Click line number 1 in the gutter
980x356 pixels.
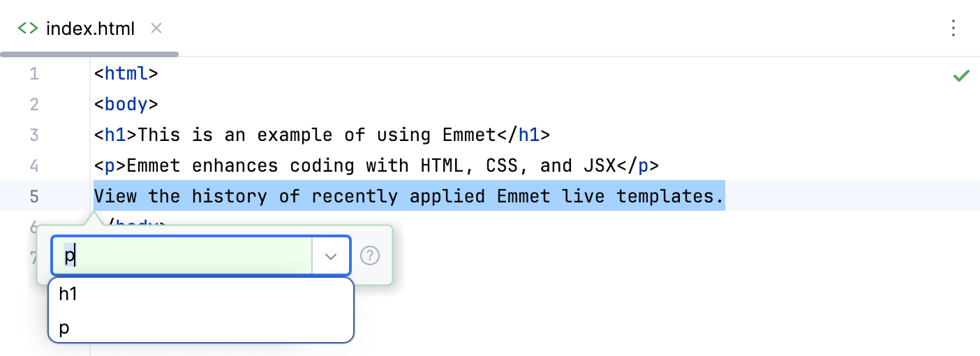tap(34, 73)
